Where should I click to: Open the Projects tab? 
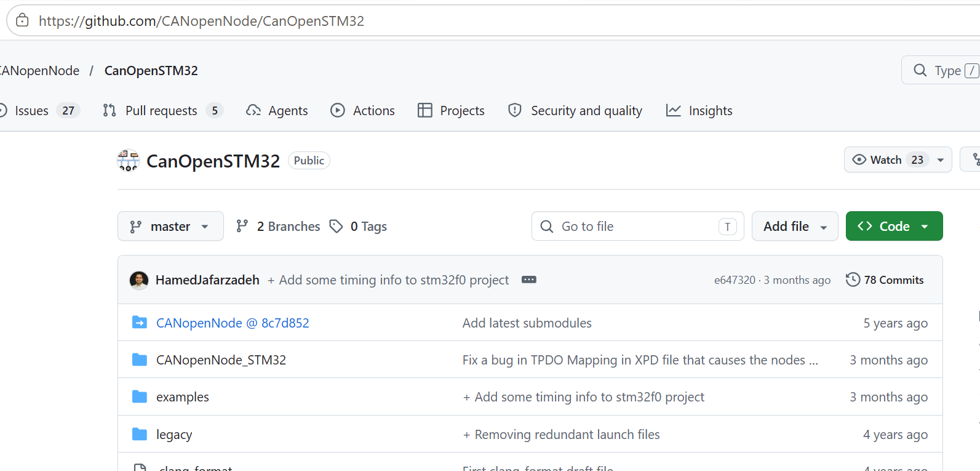tap(451, 111)
